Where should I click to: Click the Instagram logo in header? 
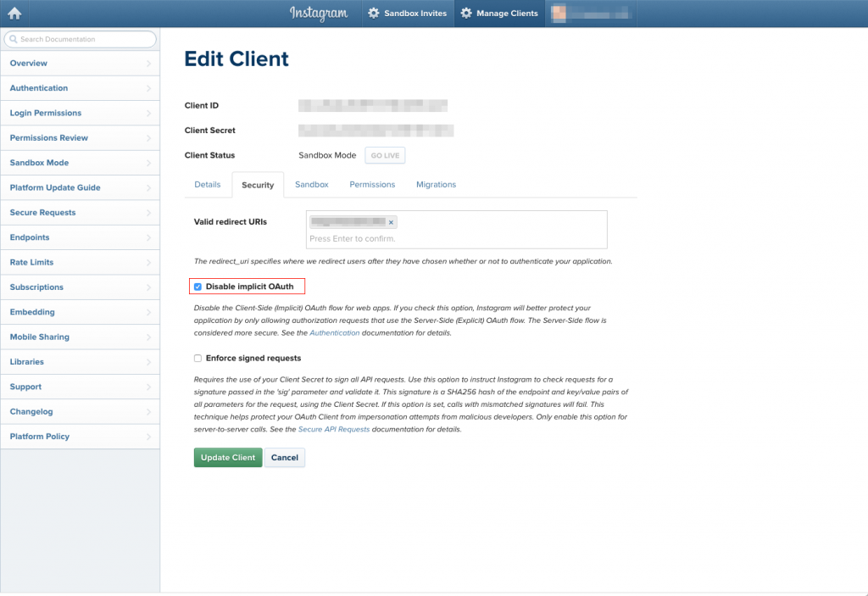click(x=319, y=13)
